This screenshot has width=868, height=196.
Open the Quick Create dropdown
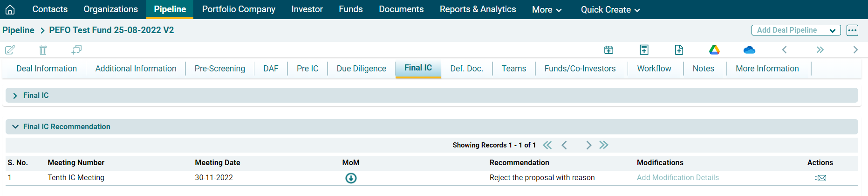[610, 9]
